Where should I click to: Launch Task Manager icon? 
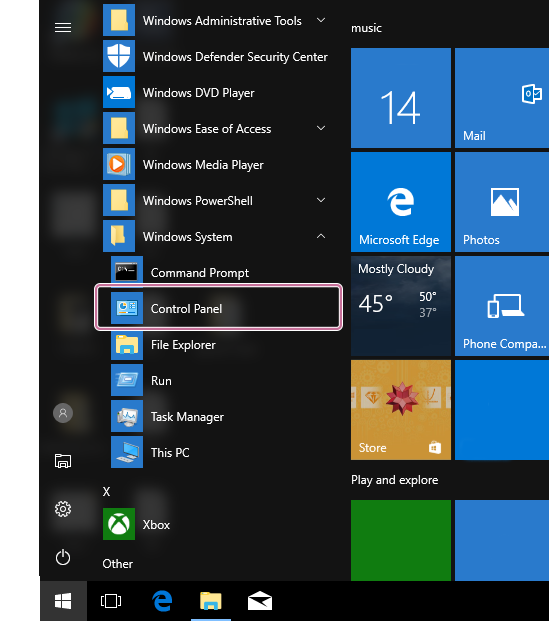click(x=127, y=417)
